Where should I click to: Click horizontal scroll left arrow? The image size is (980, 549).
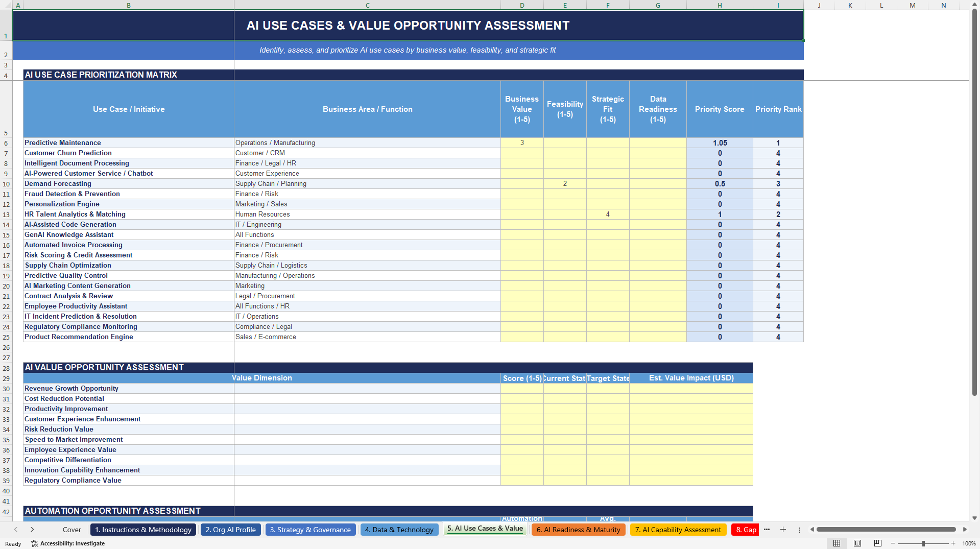[811, 530]
